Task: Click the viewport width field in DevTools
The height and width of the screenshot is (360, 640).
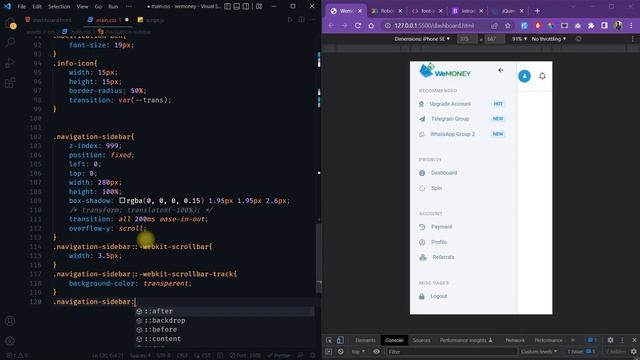Action: (467, 39)
